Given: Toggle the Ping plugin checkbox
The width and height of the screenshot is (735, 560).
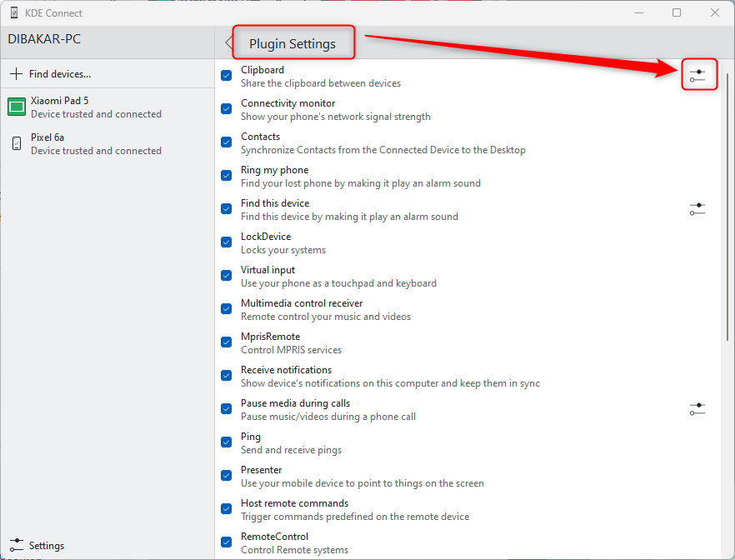Looking at the screenshot, I should [x=227, y=442].
